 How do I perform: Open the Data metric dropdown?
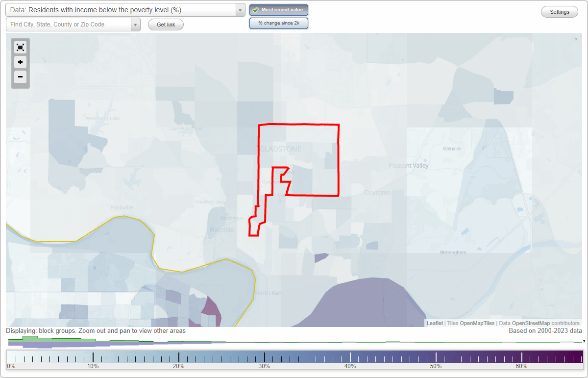pyautogui.click(x=239, y=9)
